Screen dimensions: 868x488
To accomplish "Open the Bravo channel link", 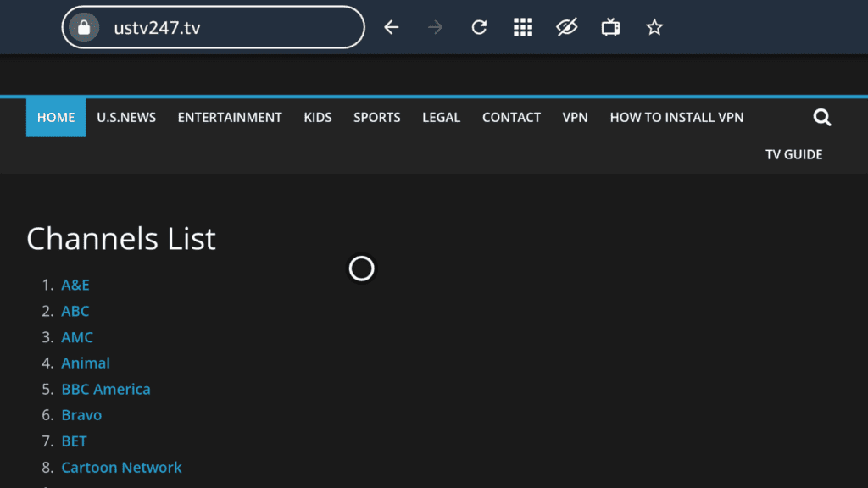I will pyautogui.click(x=81, y=415).
